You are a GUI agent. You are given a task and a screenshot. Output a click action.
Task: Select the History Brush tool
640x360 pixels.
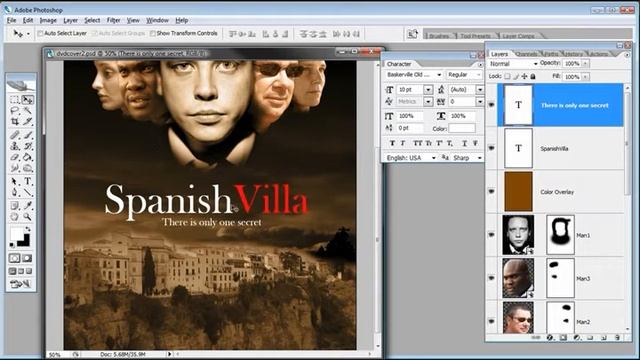(27, 146)
